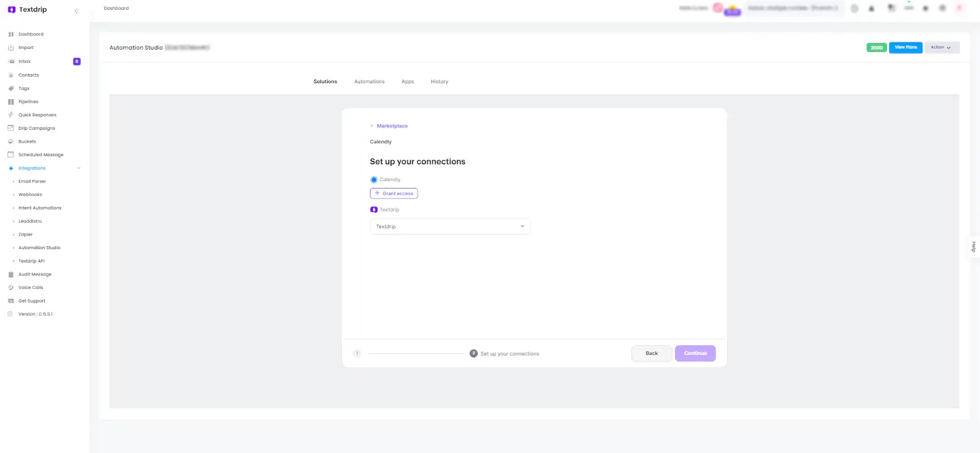Image resolution: width=980 pixels, height=453 pixels.
Task: Open Textdrip API submenu item
Action: pos(31,261)
